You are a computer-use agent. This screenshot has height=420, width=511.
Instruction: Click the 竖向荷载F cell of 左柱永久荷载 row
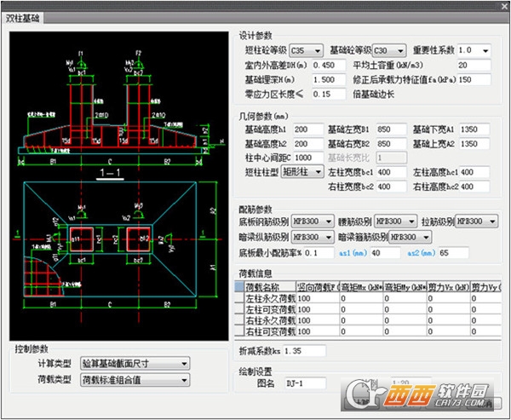pos(318,298)
